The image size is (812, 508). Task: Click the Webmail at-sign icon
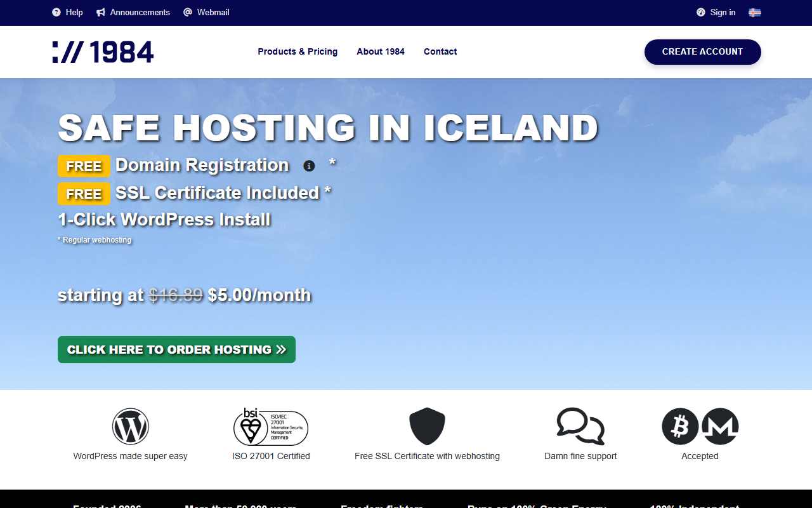click(188, 12)
